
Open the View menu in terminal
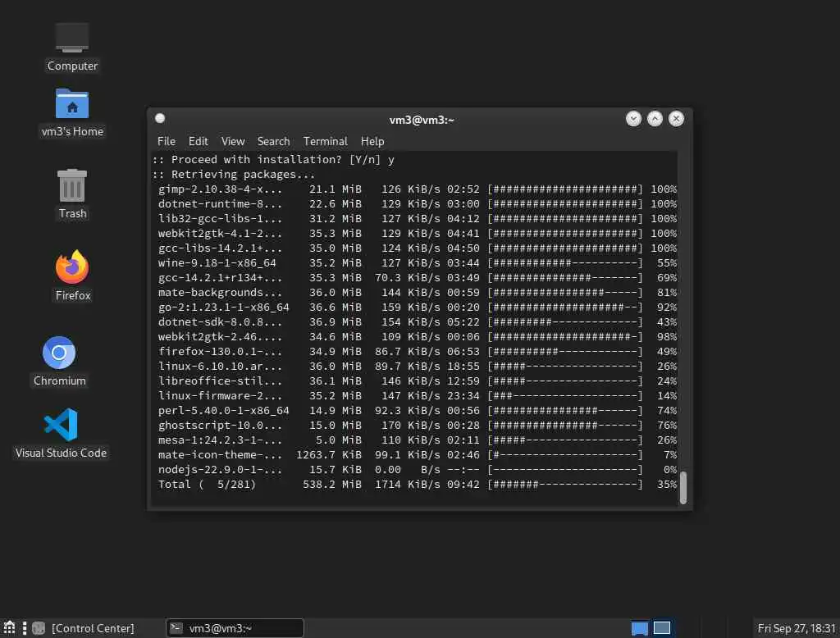[232, 141]
